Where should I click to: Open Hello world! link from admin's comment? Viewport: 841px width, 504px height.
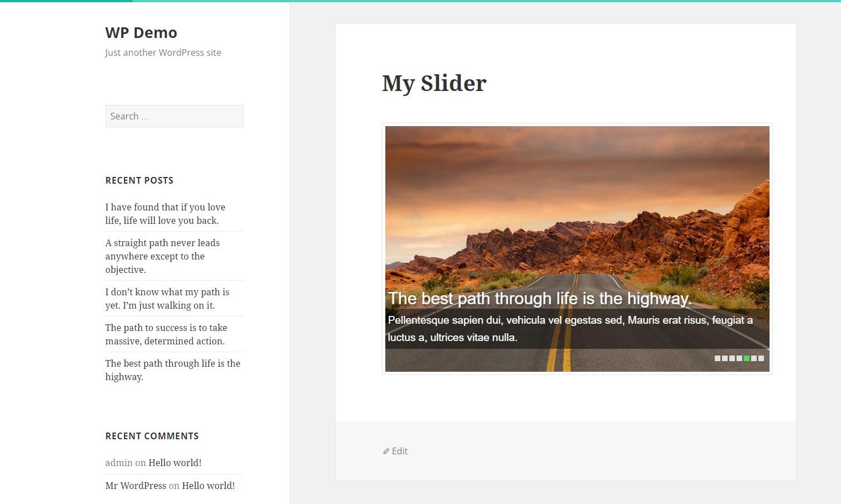point(175,463)
